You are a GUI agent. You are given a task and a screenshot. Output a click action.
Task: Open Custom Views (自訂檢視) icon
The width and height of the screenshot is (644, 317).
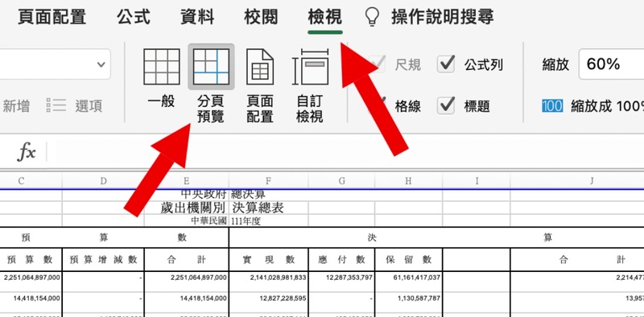pos(310,67)
